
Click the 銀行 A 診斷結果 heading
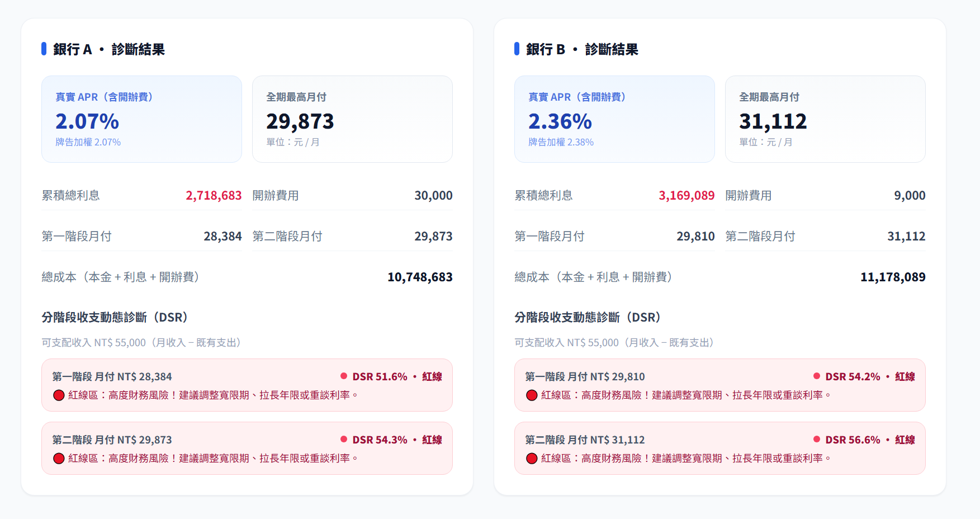click(x=109, y=49)
